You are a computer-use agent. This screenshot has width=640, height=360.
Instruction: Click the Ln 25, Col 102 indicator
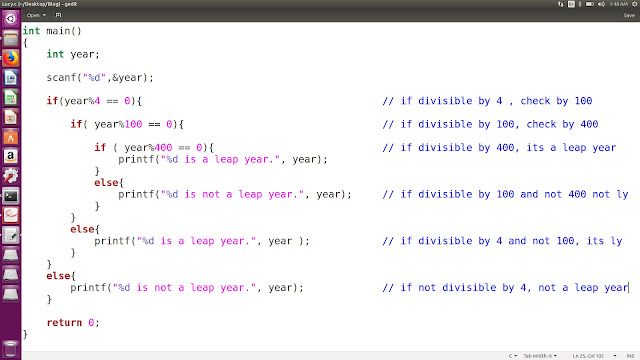pos(588,356)
